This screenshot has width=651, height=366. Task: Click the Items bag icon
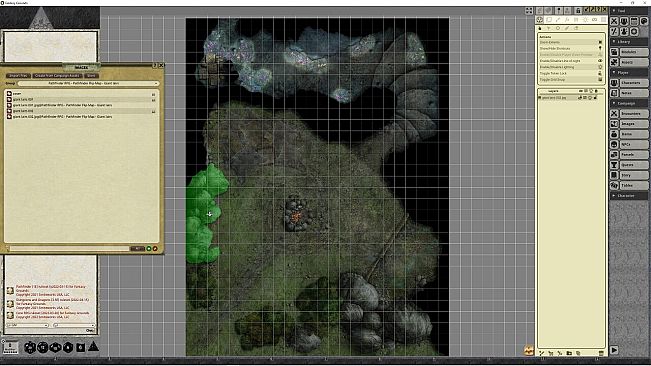614,134
